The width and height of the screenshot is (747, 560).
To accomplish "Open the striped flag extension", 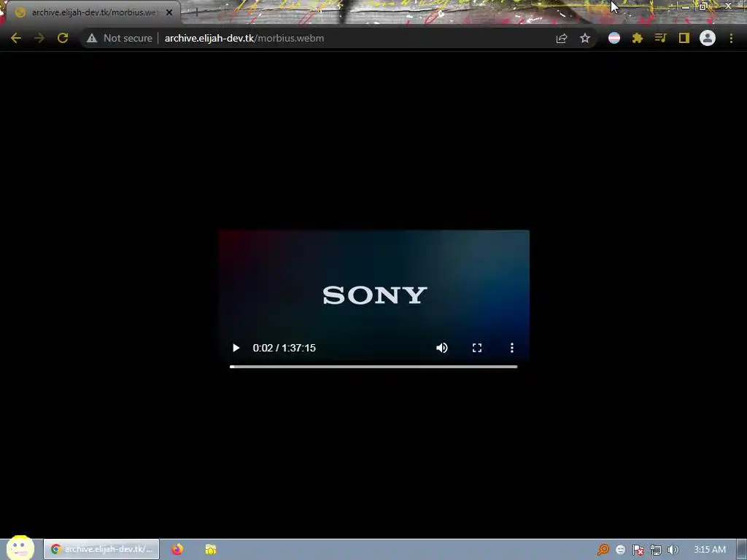I will [x=614, y=38].
